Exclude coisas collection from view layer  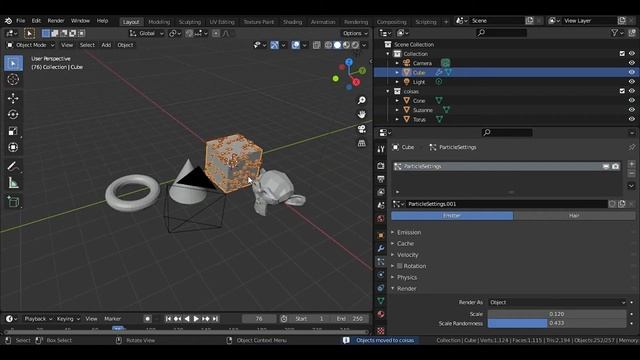(x=622, y=91)
